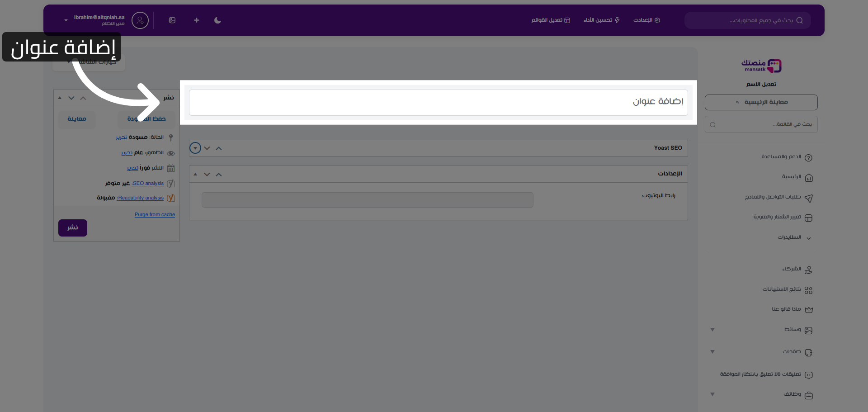Click the إضافة عنوان title field
868x412 pixels.
click(438, 102)
